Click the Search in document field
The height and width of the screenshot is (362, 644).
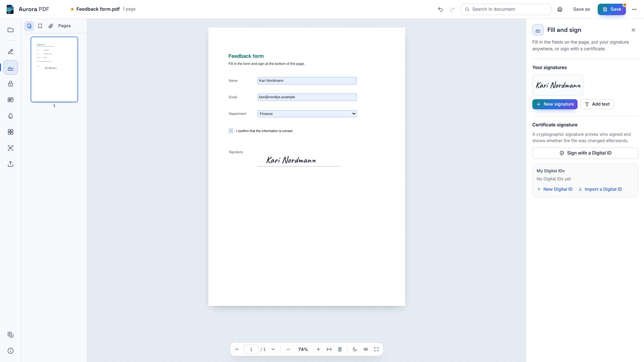(506, 9)
